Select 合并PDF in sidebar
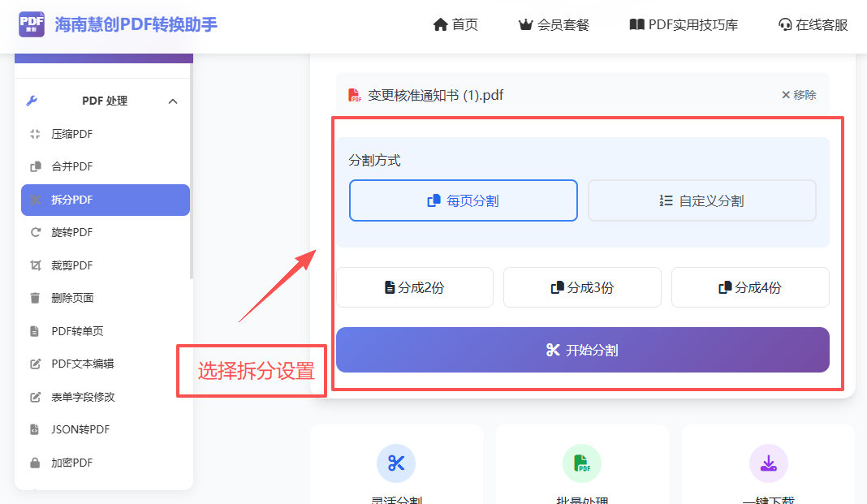Image resolution: width=867 pixels, height=504 pixels. [x=105, y=166]
